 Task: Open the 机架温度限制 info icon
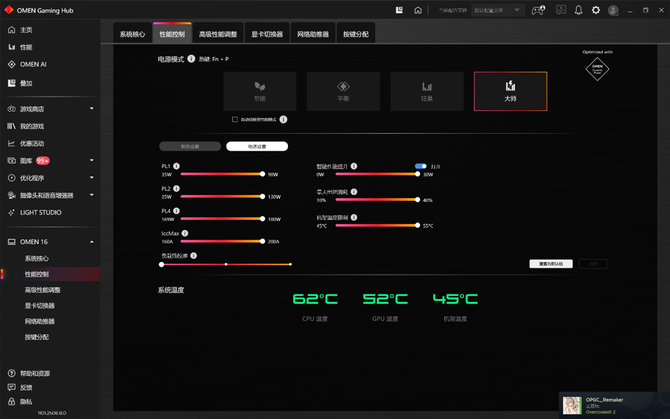click(x=354, y=217)
